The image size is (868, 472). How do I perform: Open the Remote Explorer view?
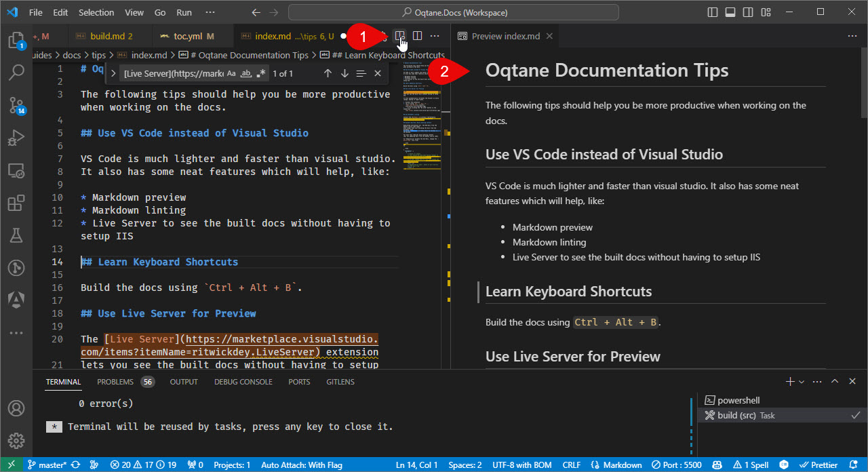click(16, 170)
